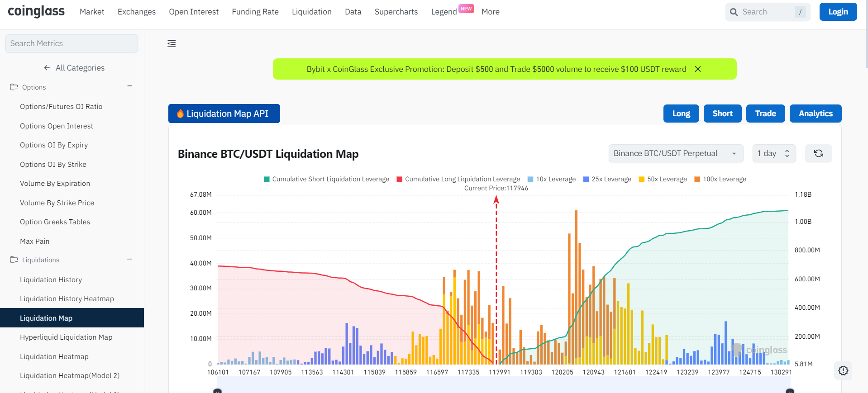Click the Short button
Viewport: 868px width, 393px height.
pyautogui.click(x=722, y=114)
